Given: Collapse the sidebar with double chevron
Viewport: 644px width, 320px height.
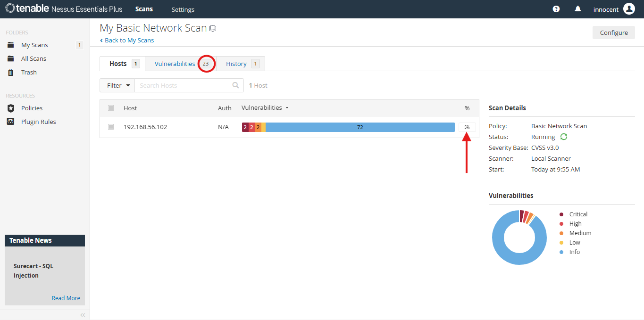Looking at the screenshot, I should tap(83, 315).
